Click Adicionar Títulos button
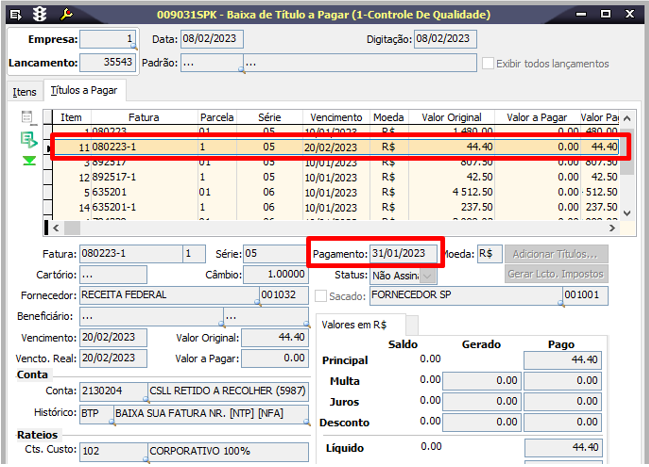 556,254
